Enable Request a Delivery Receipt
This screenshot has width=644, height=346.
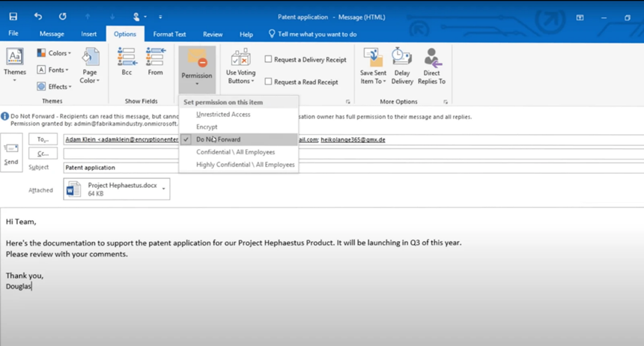(268, 59)
